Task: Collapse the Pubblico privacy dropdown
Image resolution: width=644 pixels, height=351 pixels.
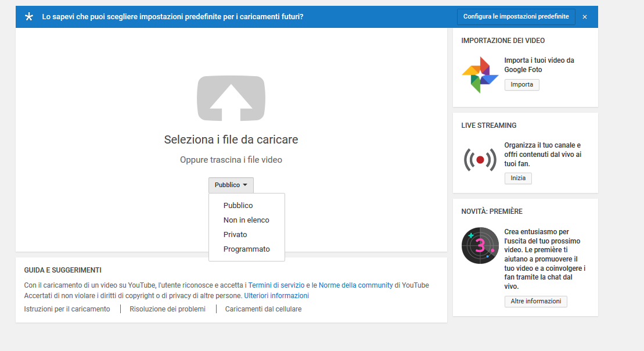Action: (x=231, y=185)
